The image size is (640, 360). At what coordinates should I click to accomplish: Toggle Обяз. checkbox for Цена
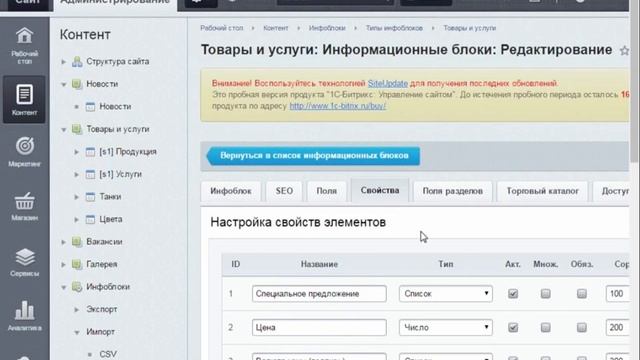[x=582, y=327]
